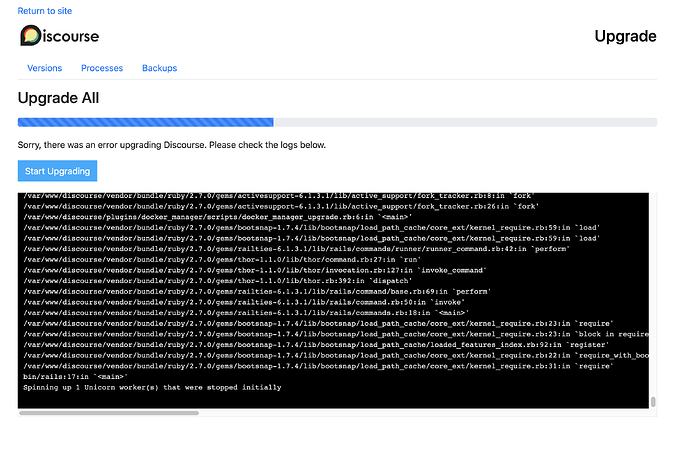
Task: Click the Return to site link
Action: click(x=44, y=11)
